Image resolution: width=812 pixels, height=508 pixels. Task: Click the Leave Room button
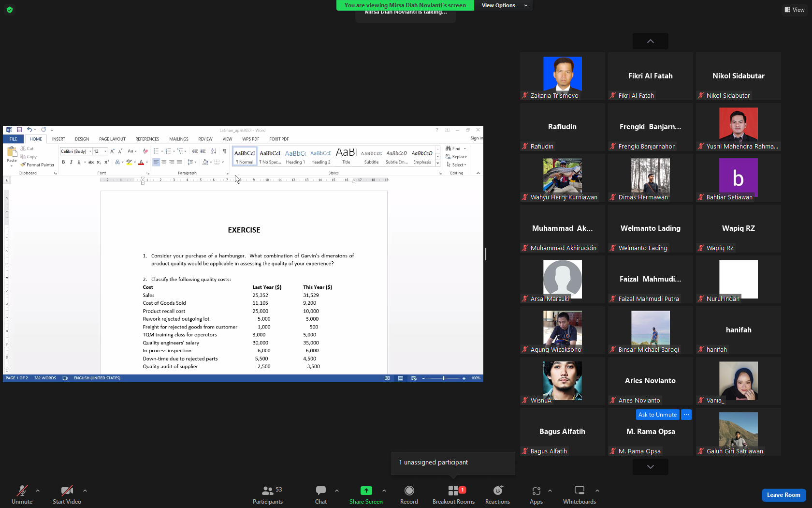tap(783, 495)
